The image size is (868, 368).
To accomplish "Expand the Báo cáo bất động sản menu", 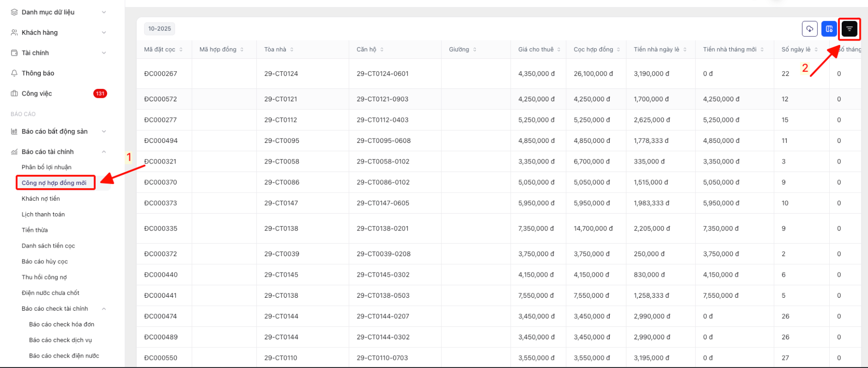I will (104, 131).
